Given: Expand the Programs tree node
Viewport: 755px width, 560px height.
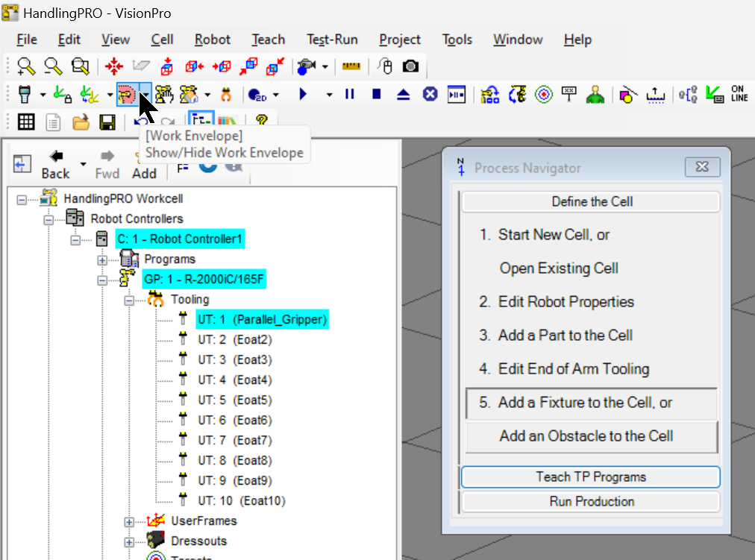Looking at the screenshot, I should click(102, 259).
